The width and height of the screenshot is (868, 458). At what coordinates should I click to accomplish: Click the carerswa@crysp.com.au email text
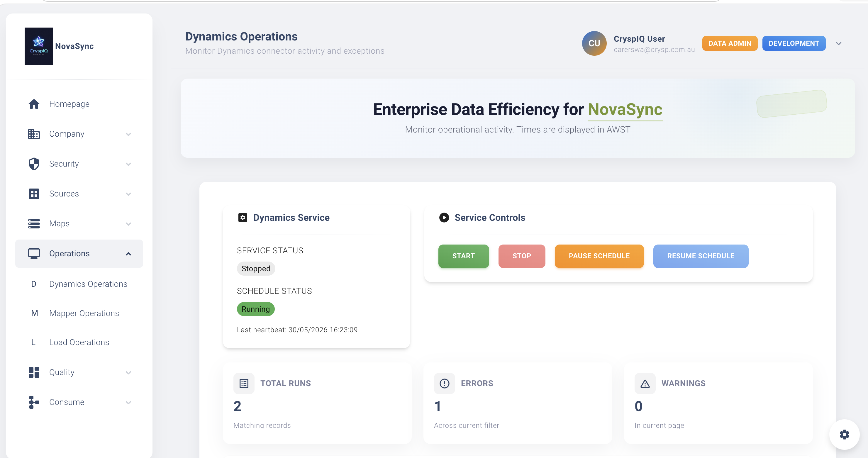(x=654, y=50)
